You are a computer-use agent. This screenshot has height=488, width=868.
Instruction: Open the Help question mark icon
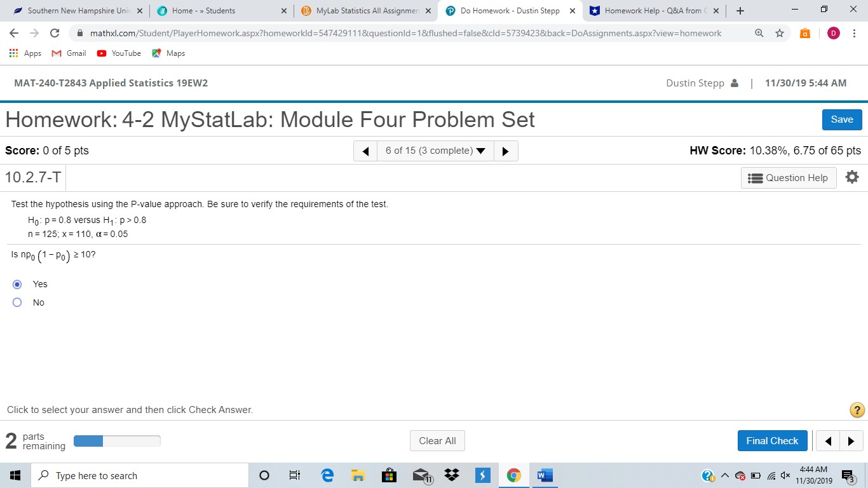click(x=856, y=410)
